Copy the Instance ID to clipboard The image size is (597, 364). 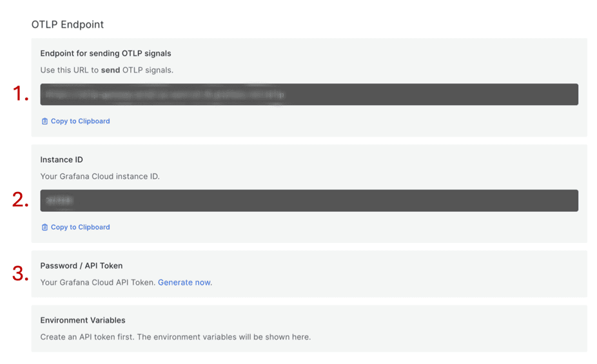click(x=80, y=227)
